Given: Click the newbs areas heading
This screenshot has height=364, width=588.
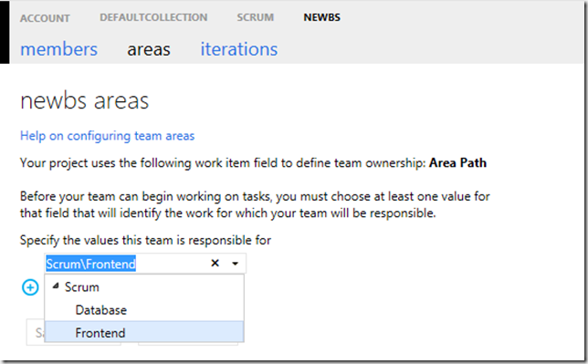Looking at the screenshot, I should 84,101.
